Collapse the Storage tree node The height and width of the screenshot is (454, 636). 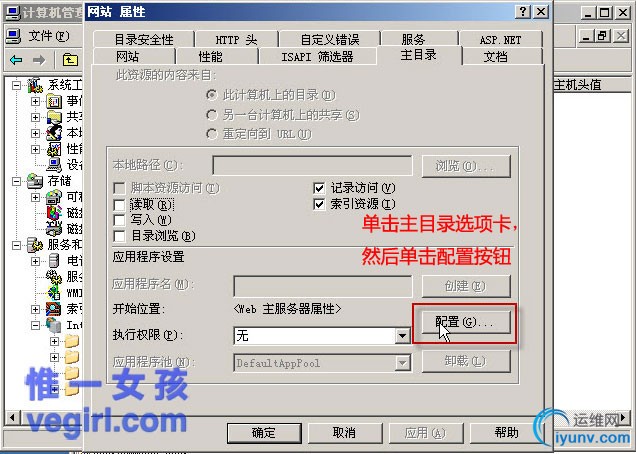[x=16, y=181]
